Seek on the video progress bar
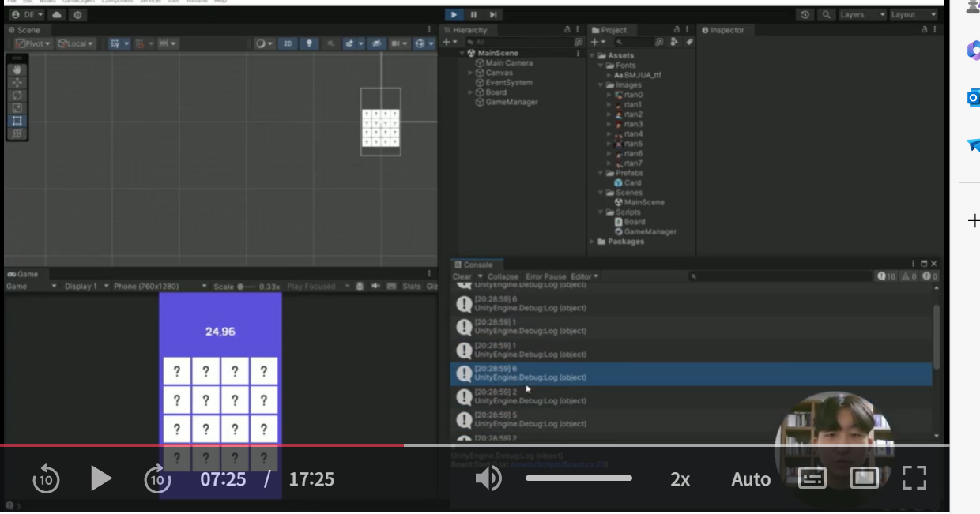The width and height of the screenshot is (980, 514). [x=474, y=445]
